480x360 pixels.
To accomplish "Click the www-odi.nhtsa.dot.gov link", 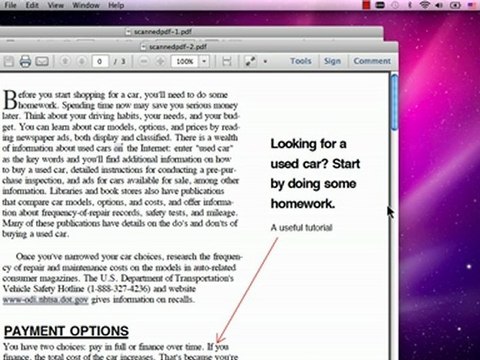I will coord(45,299).
